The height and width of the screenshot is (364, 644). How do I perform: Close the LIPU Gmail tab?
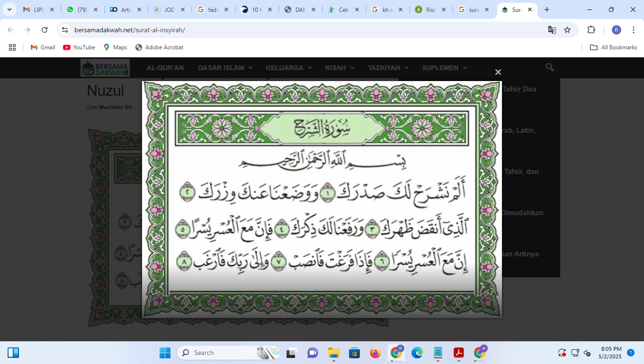(52, 9)
